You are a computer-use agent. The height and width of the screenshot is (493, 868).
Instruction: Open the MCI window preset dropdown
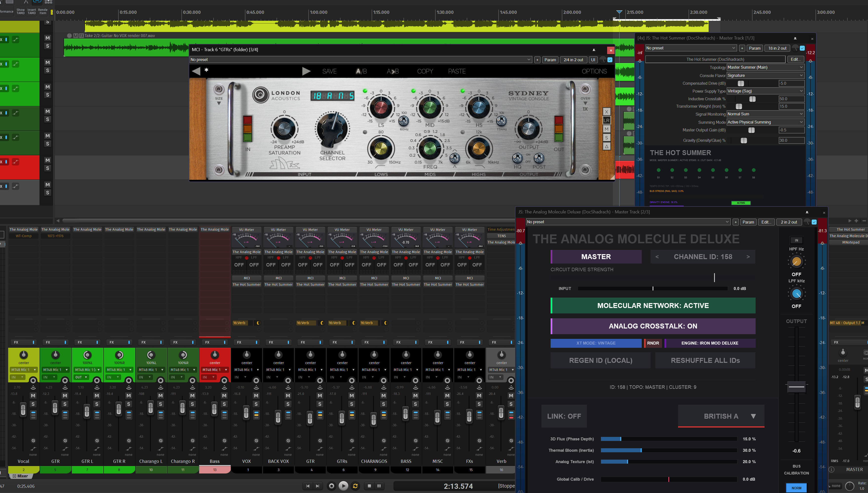pos(361,60)
